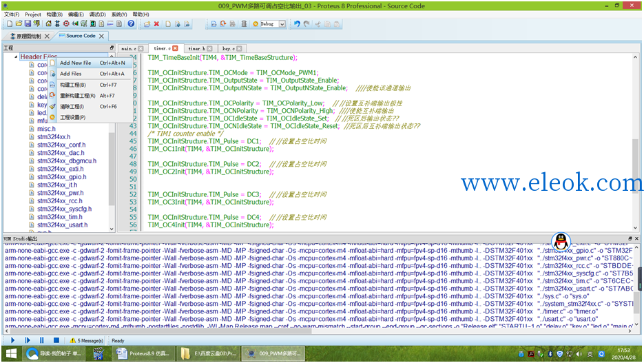Screen dimensions: 644x363
Task: Click the Bill of Materials dollar icon
Action: (x=101, y=24)
